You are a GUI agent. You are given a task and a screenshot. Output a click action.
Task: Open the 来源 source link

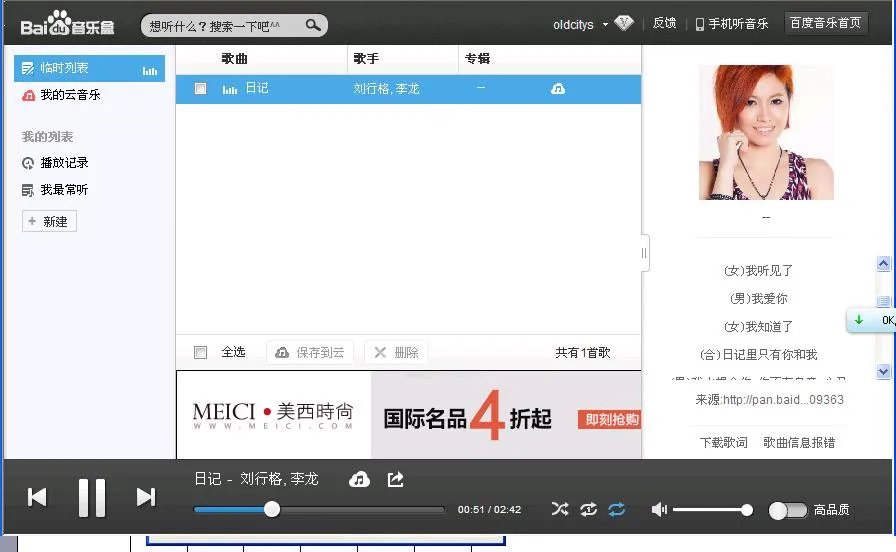pos(769,400)
